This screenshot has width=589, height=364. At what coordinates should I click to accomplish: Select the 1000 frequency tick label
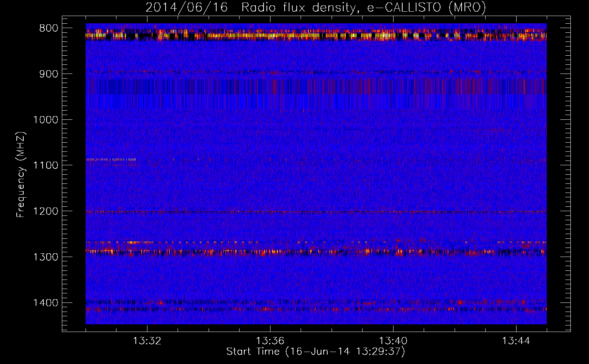tap(46, 120)
